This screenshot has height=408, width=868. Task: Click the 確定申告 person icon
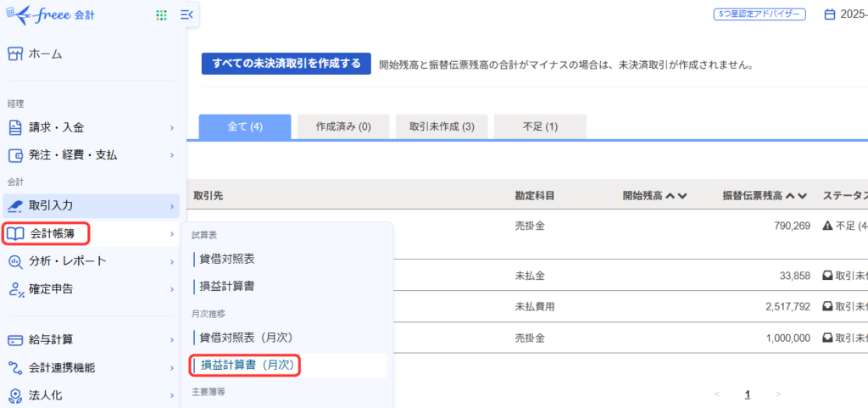(14, 289)
